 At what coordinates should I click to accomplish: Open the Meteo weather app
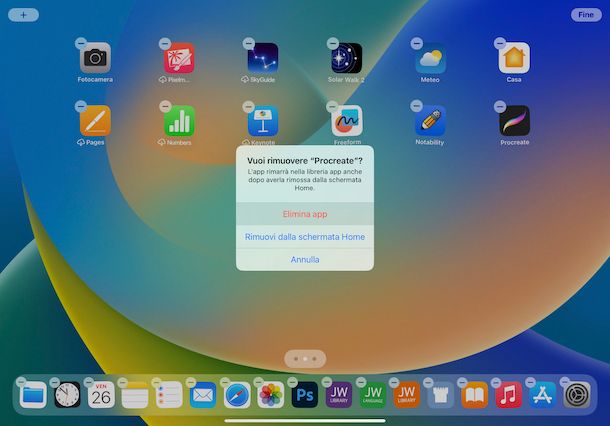[x=430, y=58]
